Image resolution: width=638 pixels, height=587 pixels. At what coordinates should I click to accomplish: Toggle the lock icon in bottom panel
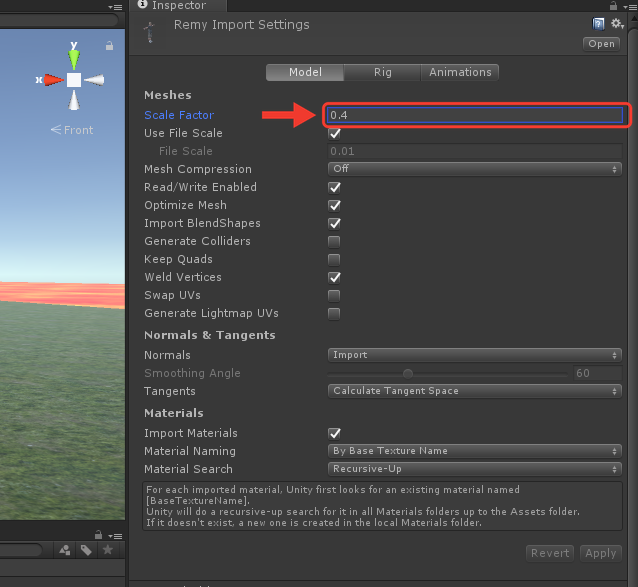pos(98,535)
